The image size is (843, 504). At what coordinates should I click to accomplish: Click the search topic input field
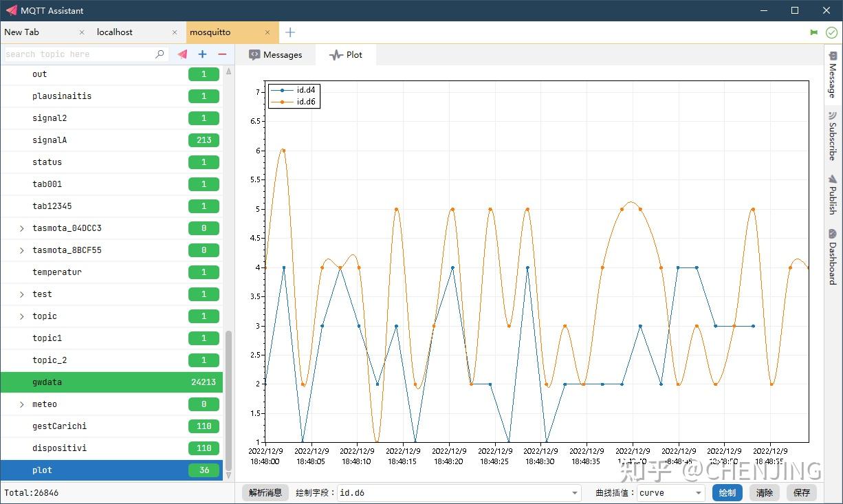click(x=76, y=54)
